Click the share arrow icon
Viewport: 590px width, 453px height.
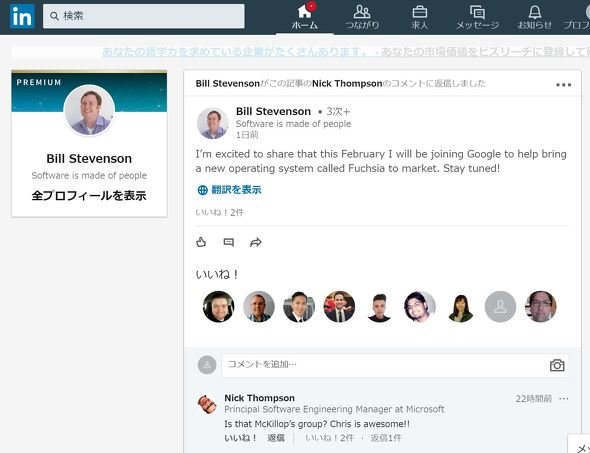[x=256, y=242]
